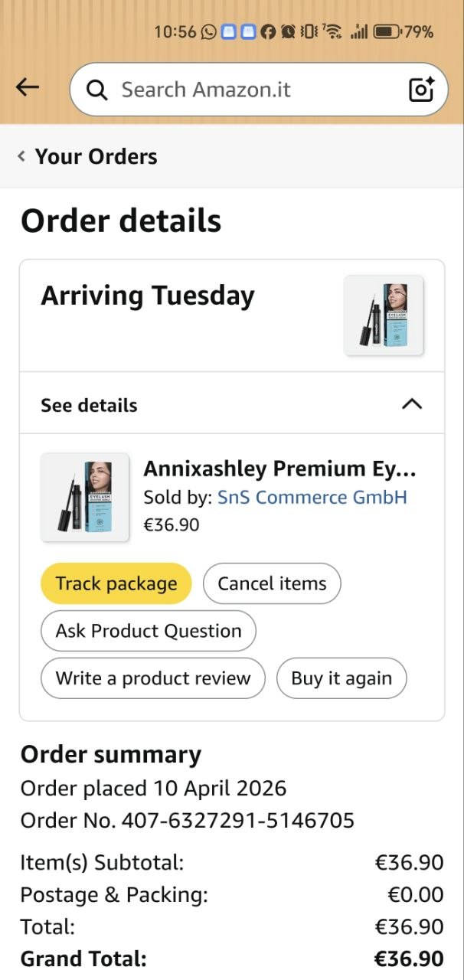Tap the Wi-Fi signal icon
Image resolution: width=464 pixels, height=980 pixels.
coord(332,31)
